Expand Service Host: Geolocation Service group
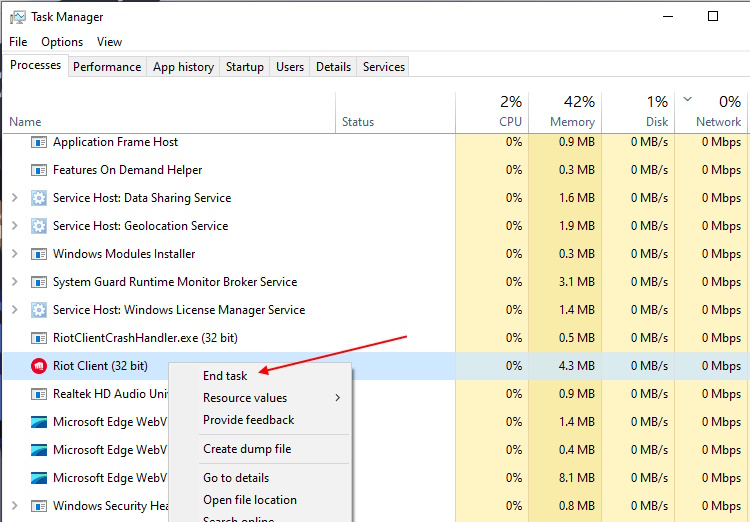The height and width of the screenshot is (522, 750). [x=15, y=226]
